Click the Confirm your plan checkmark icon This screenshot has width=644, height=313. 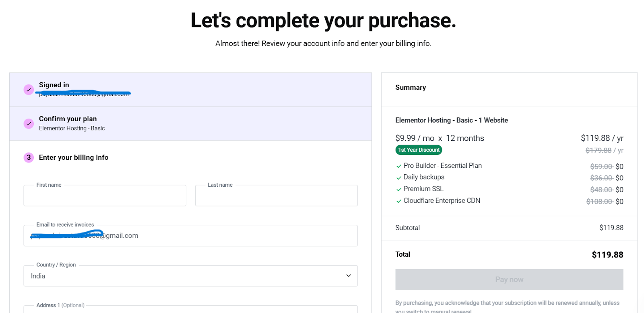(29, 124)
